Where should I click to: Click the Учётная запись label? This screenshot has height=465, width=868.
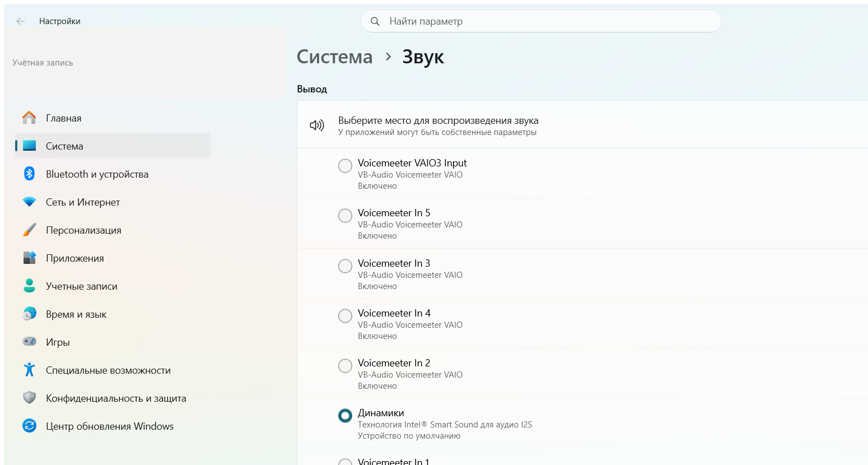coord(43,63)
